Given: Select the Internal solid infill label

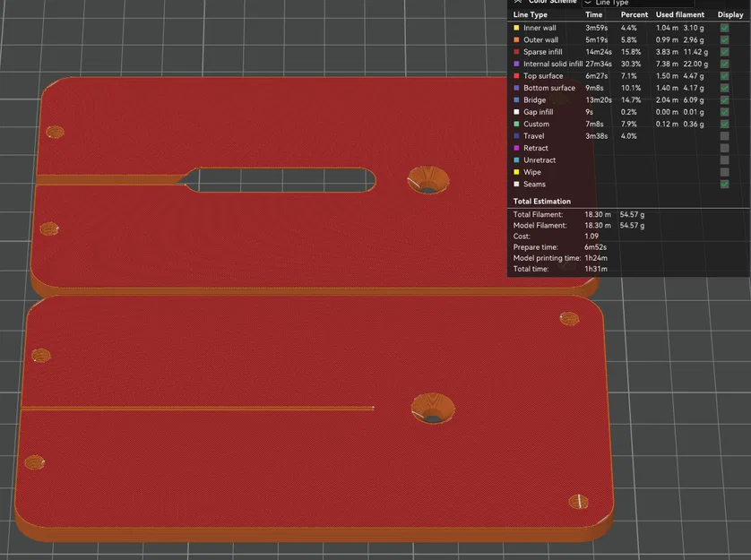Looking at the screenshot, I should (553, 64).
